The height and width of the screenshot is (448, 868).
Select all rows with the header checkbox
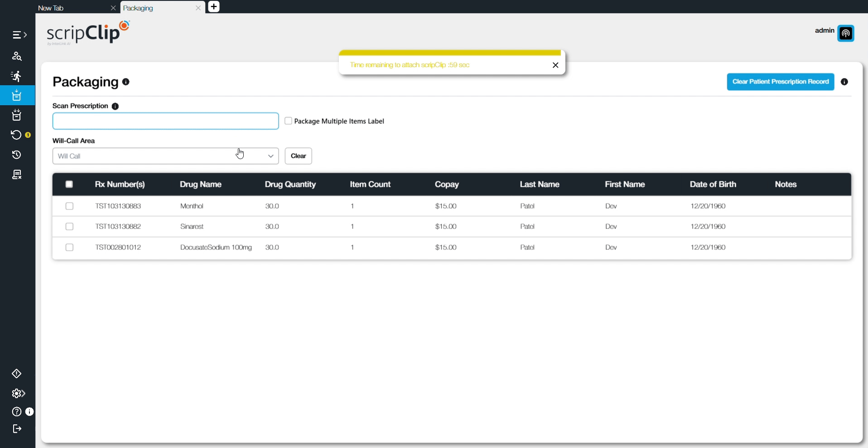[x=69, y=184]
